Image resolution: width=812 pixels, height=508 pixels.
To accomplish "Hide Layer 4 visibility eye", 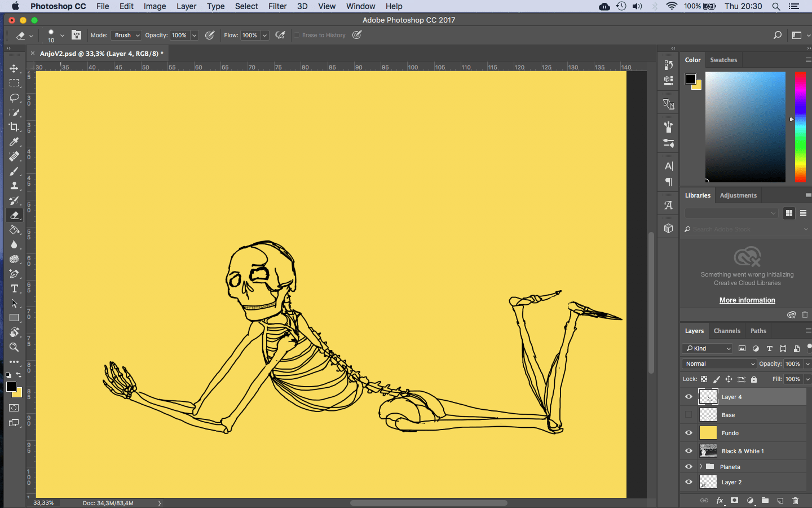I will 689,397.
